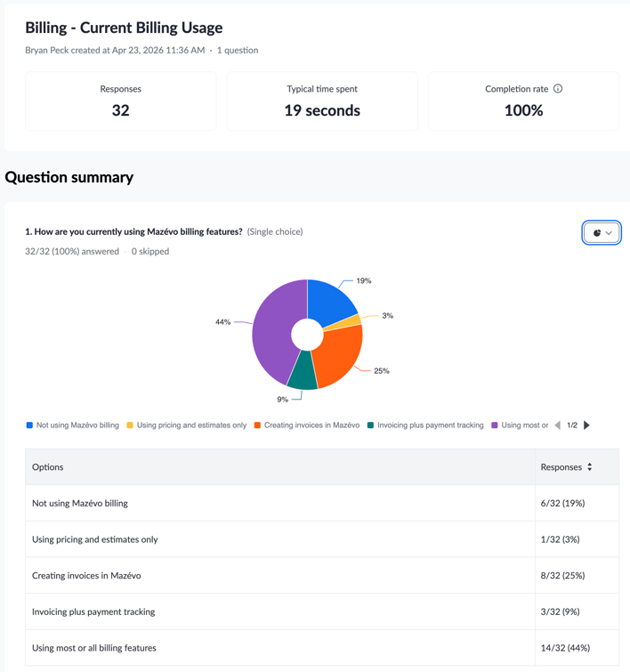Sort by the Responses column arrows

click(x=590, y=466)
